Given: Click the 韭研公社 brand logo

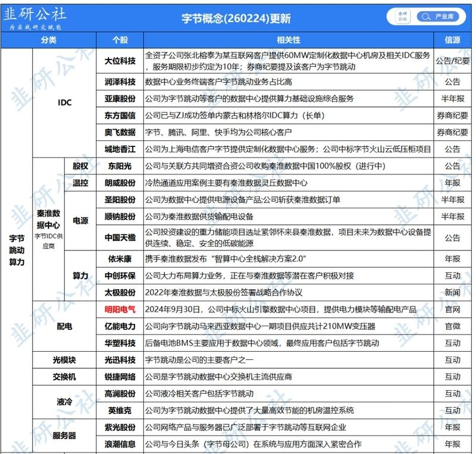Looking at the screenshot, I should click(x=35, y=18).
